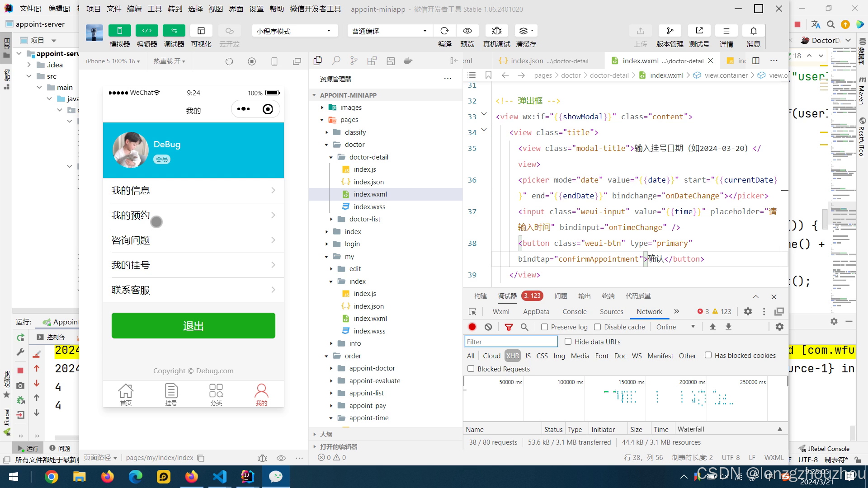Screen dimensions: 868x488
Task: Click the network record red button
Action: pos(472,327)
